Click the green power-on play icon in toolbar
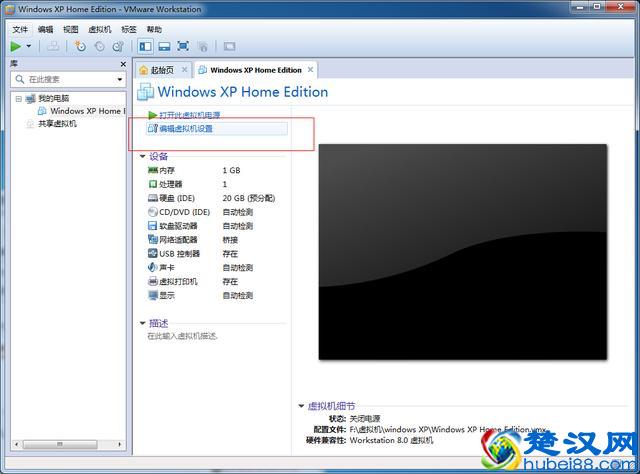Screen dimensions: 640x474 coord(16,47)
